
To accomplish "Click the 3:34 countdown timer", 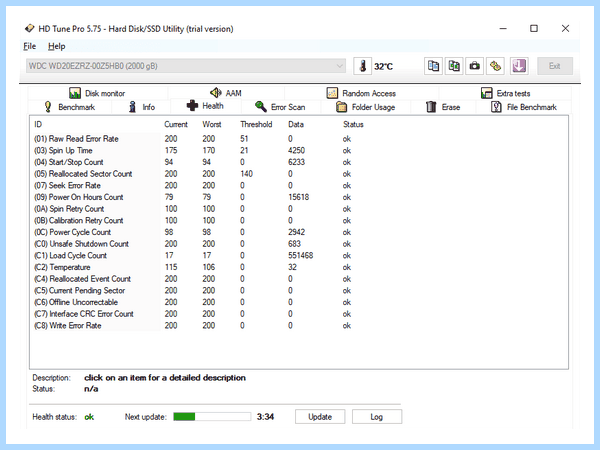I will 265,416.
